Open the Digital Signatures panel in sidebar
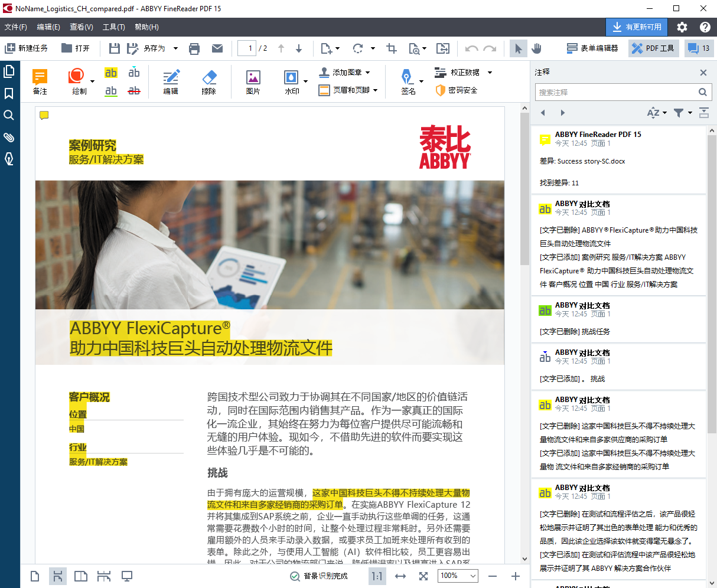The image size is (717, 588). [x=9, y=159]
